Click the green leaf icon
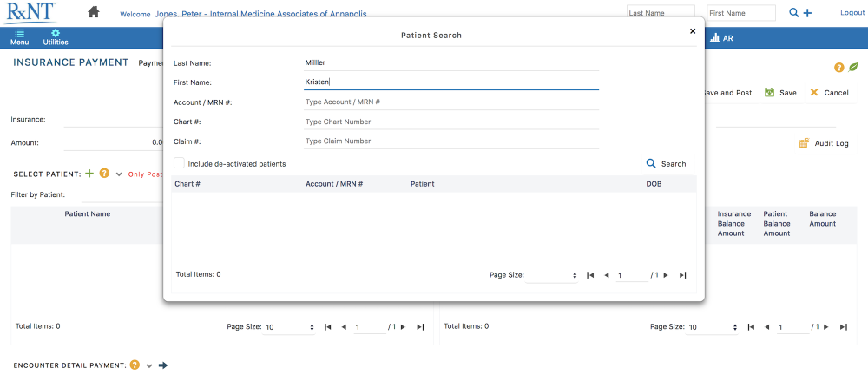The height and width of the screenshot is (381, 868). click(853, 68)
